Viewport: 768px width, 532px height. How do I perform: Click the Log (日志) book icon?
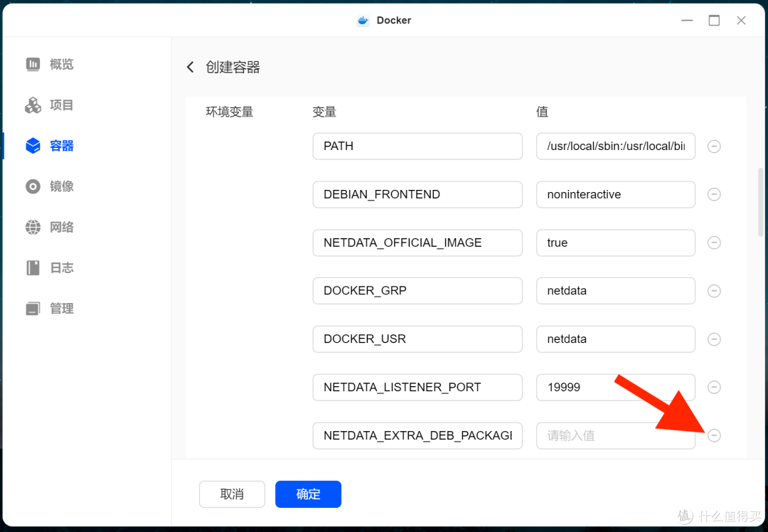tap(33, 267)
